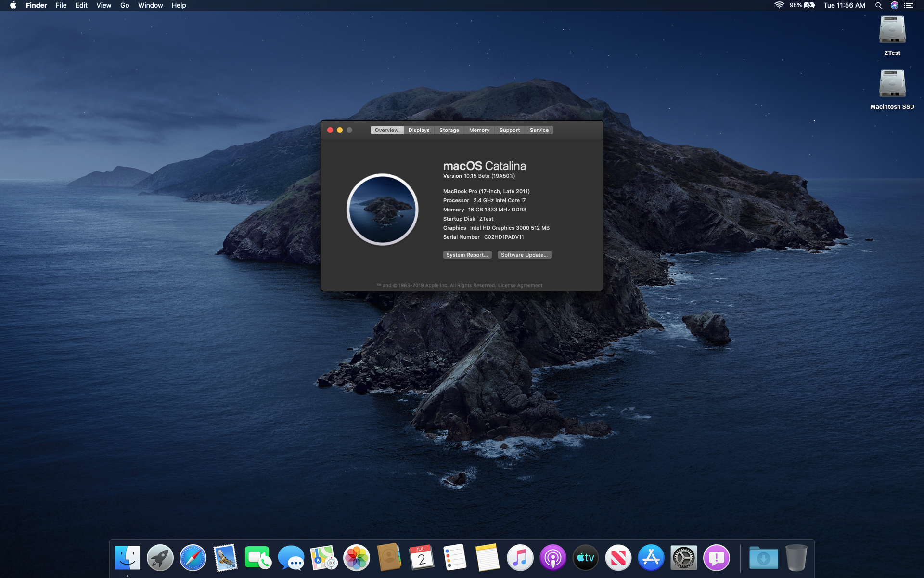Open the Notification Center icon
The image size is (924, 578).
(909, 5)
